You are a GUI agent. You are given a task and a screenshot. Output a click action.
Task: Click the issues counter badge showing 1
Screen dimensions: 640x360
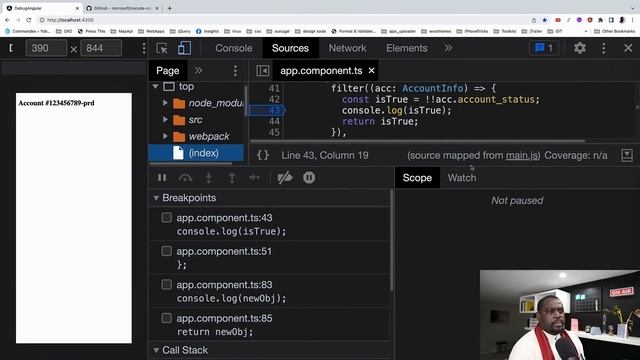[x=544, y=48]
